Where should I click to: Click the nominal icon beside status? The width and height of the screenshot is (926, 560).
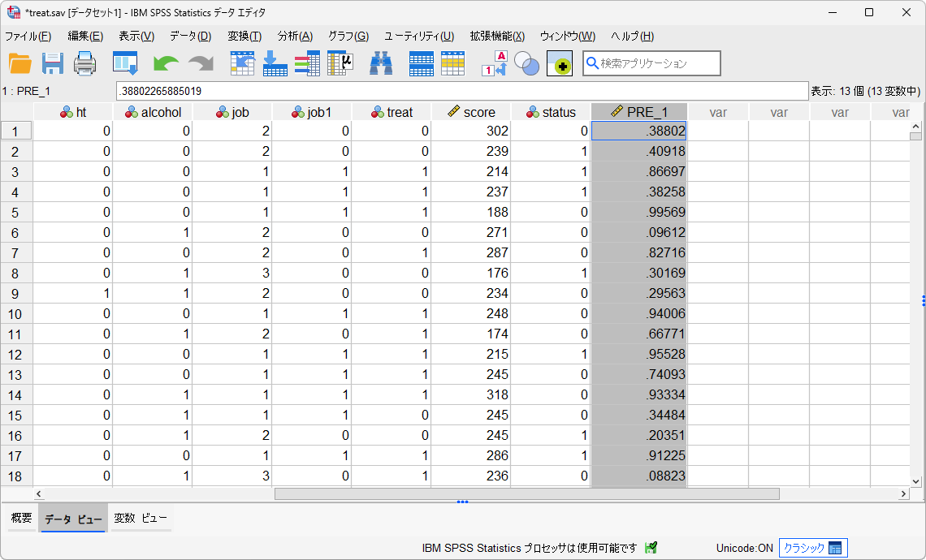point(533,112)
